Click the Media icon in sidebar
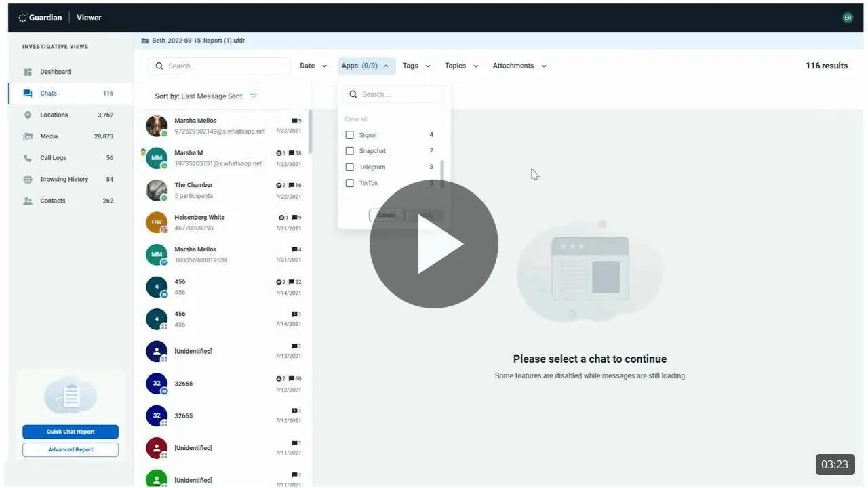Image resolution: width=868 pixels, height=488 pixels. [28, 136]
